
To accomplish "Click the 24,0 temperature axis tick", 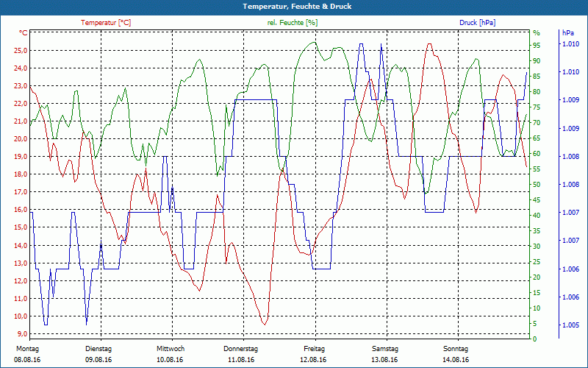I will point(21,68).
